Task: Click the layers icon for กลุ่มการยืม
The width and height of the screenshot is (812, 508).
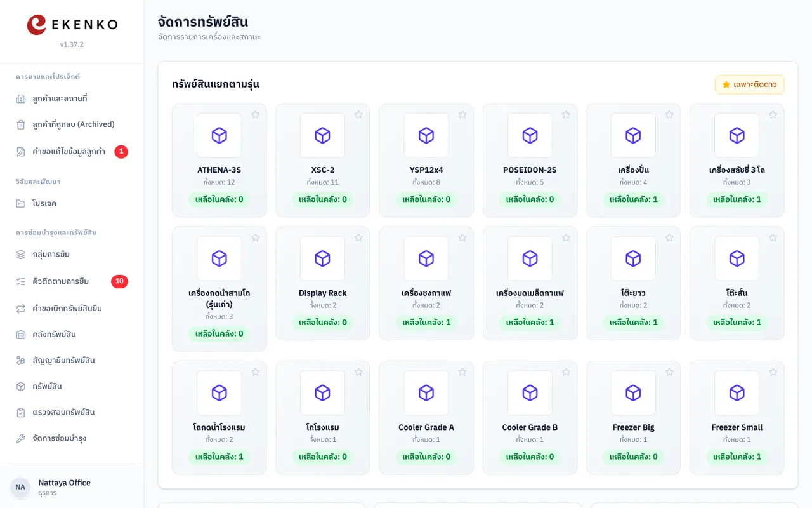Action: [x=21, y=254]
